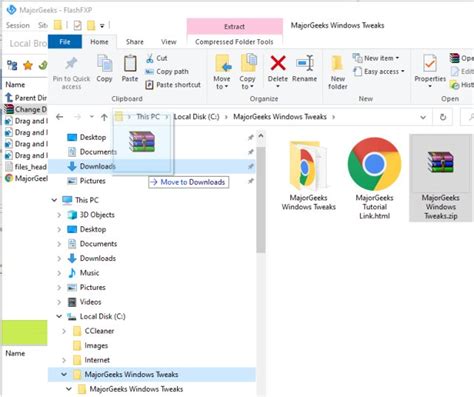Unpin Pictures using its pin icon
This screenshot has width=474, height=397.
251,181
